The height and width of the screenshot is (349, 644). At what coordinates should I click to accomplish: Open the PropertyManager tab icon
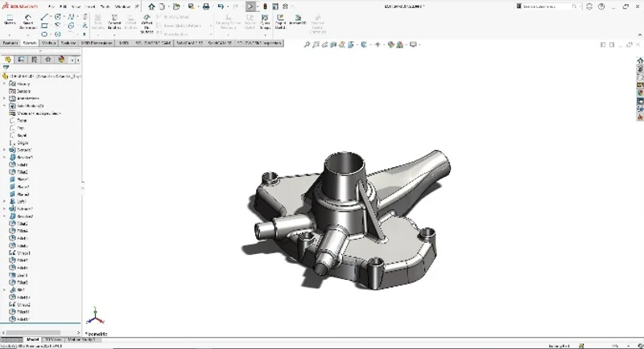click(21, 60)
